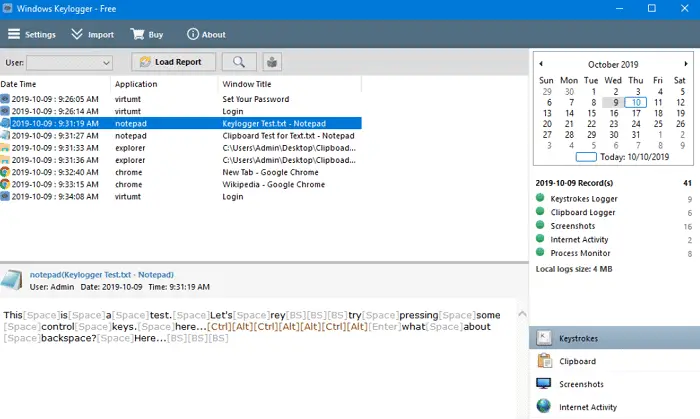Click the Internet Activity green indicator

coord(540,238)
